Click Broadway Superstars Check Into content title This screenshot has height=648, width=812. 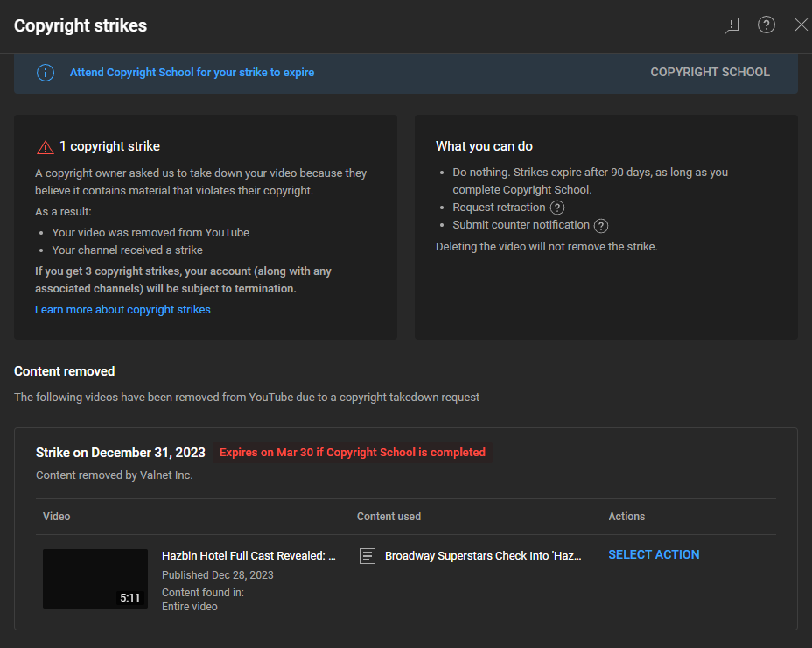[x=483, y=556]
